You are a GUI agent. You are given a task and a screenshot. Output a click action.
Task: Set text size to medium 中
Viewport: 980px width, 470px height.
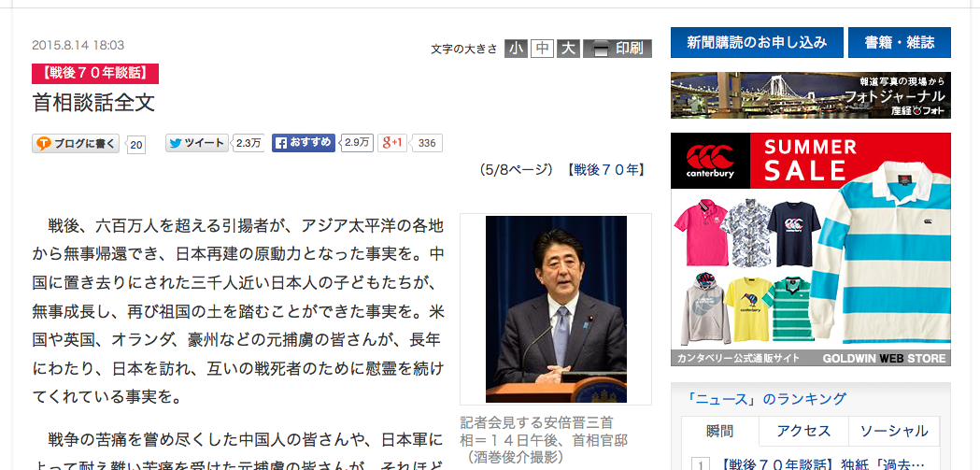[543, 49]
